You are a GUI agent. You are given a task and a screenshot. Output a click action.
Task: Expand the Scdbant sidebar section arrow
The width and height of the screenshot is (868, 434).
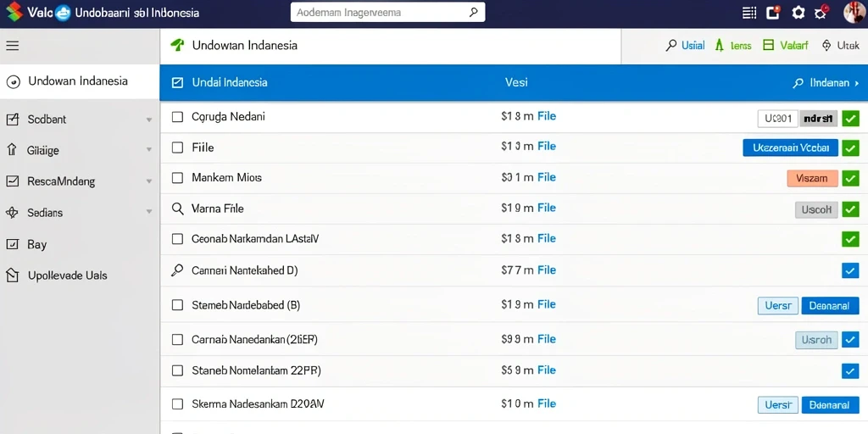(x=149, y=120)
